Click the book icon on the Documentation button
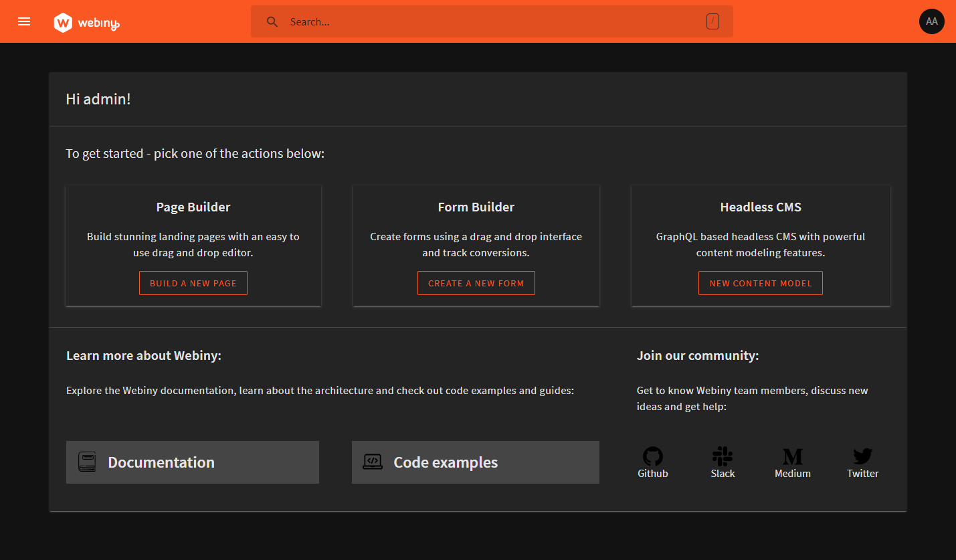956x560 pixels. (x=86, y=462)
